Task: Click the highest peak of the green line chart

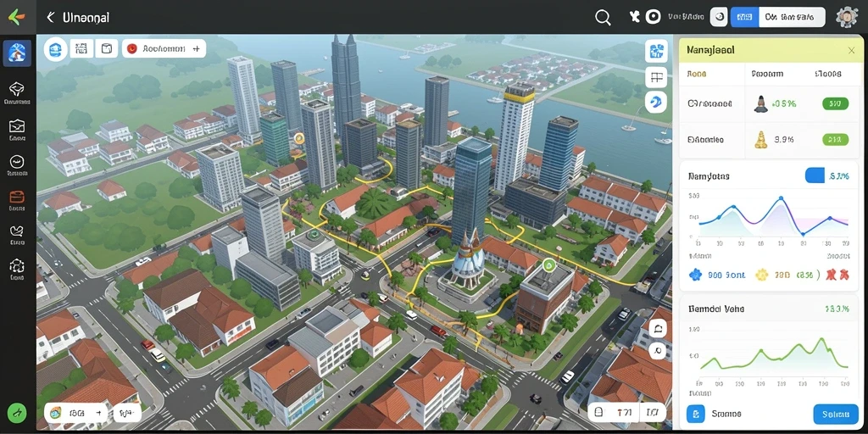Action: (x=823, y=339)
